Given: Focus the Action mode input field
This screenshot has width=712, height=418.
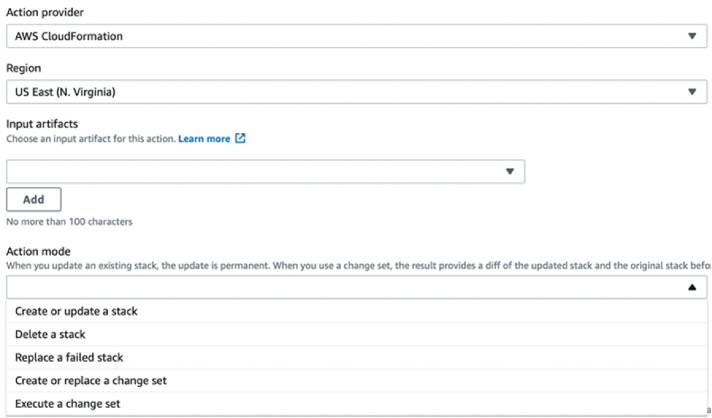Looking at the screenshot, I should (x=340, y=287).
